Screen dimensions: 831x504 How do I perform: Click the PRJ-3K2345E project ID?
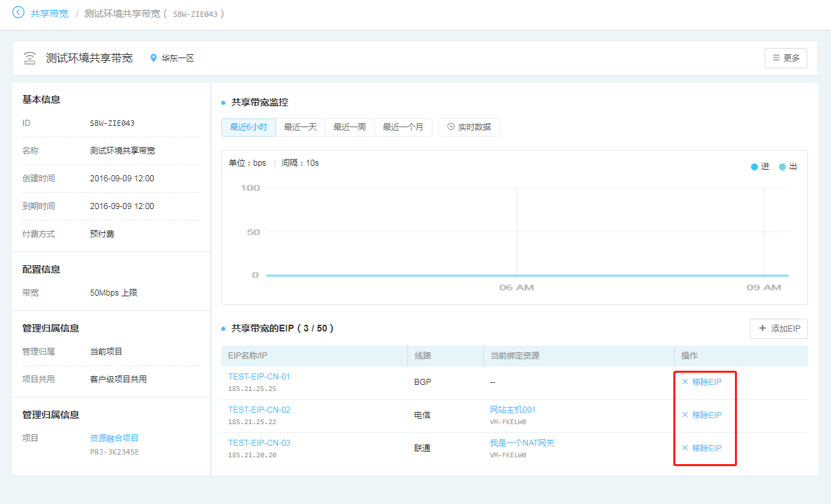pyautogui.click(x=114, y=452)
